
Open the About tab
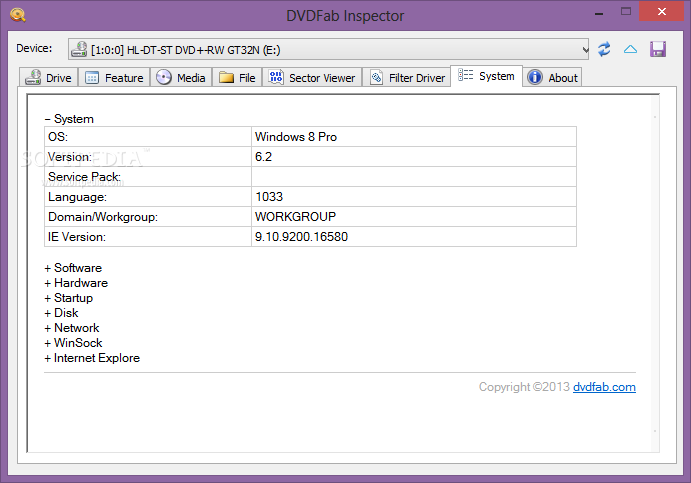[x=553, y=78]
